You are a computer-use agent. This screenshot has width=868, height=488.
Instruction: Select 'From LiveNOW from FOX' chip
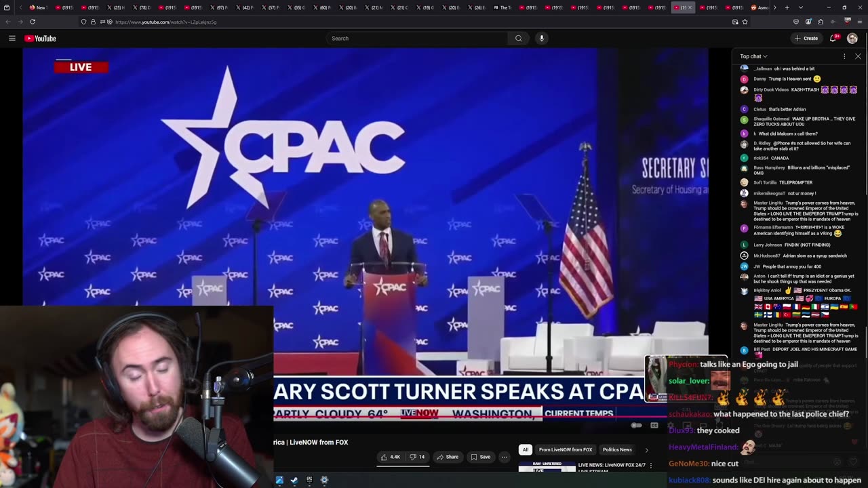[x=566, y=449]
